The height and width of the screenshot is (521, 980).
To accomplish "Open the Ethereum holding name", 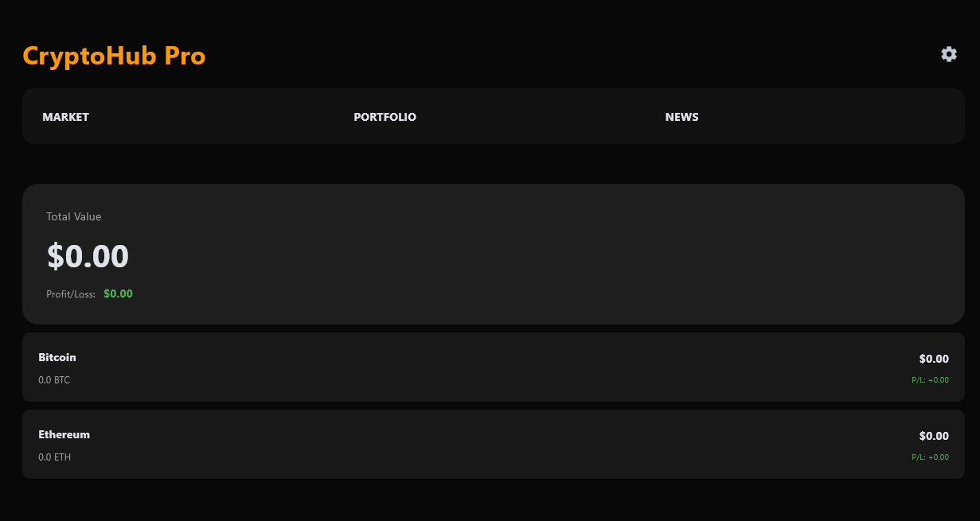I will click(x=64, y=434).
